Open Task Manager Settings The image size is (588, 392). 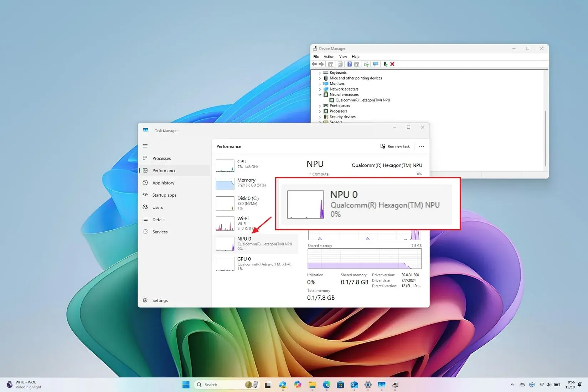coord(160,300)
